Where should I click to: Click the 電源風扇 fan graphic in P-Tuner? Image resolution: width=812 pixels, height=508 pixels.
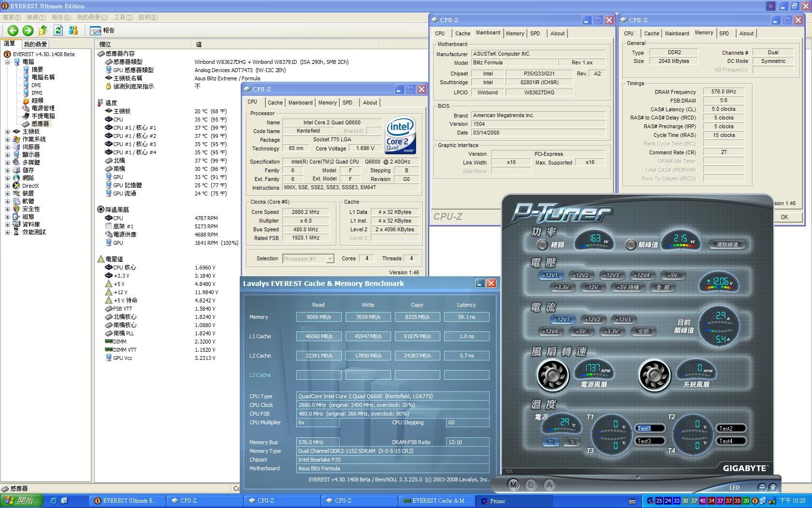click(553, 374)
